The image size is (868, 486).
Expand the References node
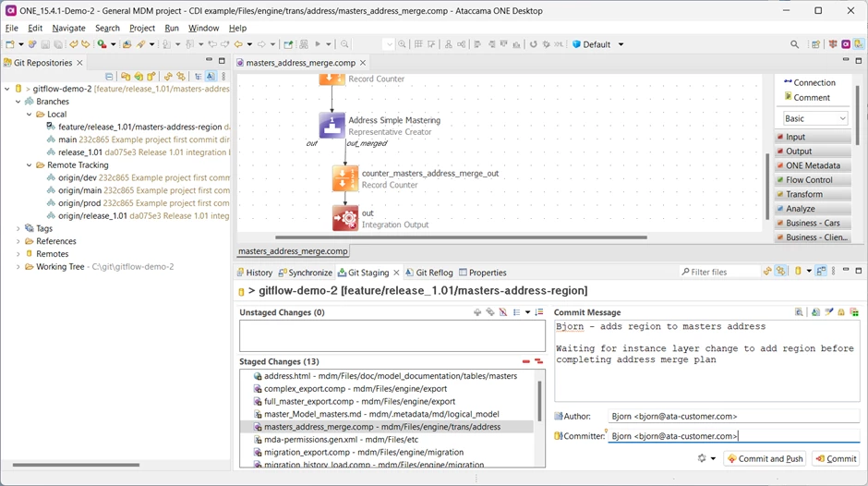coord(18,241)
